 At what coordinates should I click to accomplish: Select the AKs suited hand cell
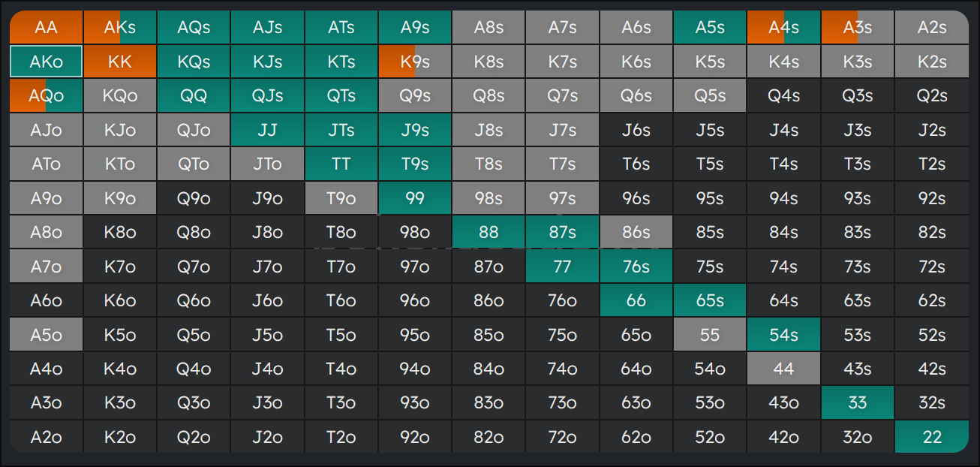click(120, 28)
